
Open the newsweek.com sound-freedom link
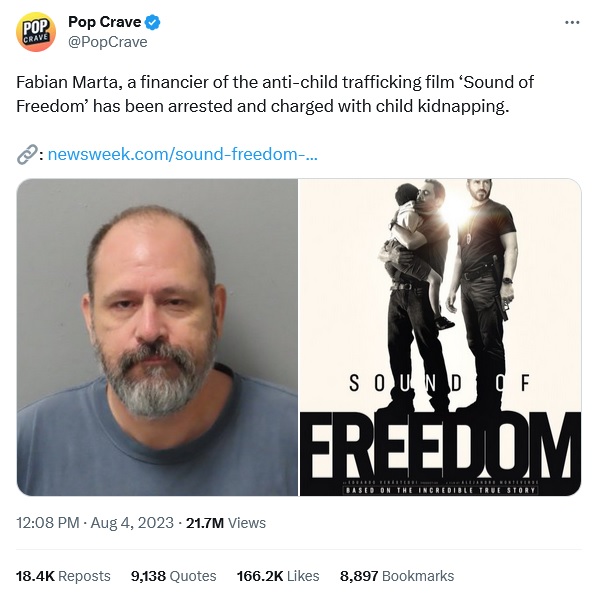coord(182,154)
